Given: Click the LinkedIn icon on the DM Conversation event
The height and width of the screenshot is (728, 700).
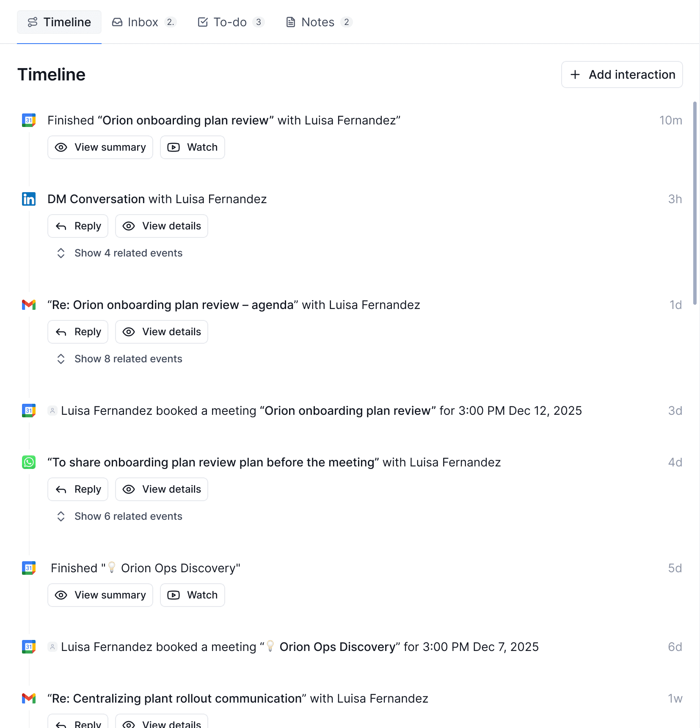Looking at the screenshot, I should click(28, 199).
